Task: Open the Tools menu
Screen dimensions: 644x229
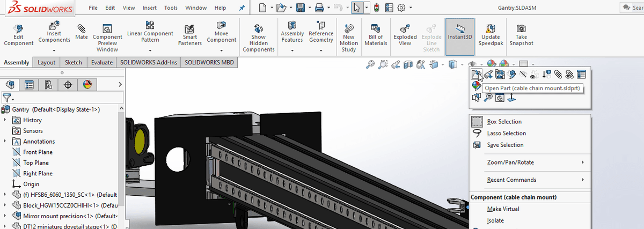Action: 171,8
